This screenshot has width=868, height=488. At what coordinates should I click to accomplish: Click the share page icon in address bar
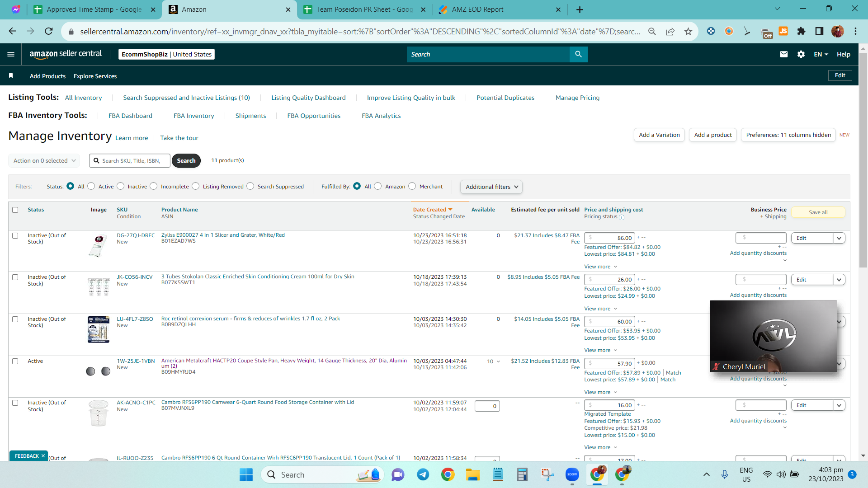pos(670,31)
